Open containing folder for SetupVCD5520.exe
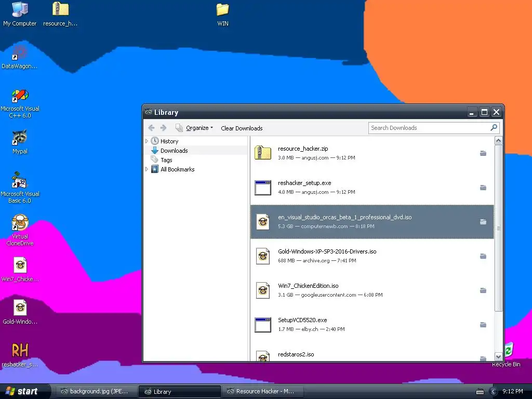 point(483,325)
